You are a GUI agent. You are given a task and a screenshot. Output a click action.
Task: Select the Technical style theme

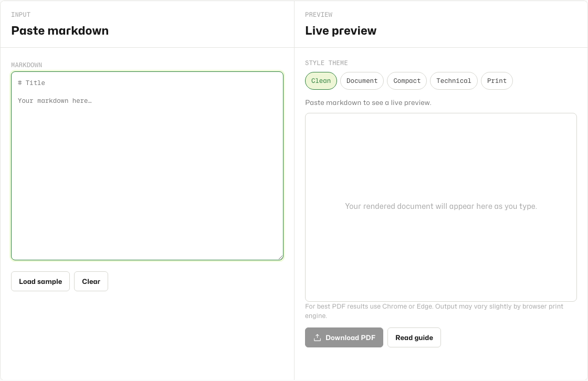click(x=454, y=81)
